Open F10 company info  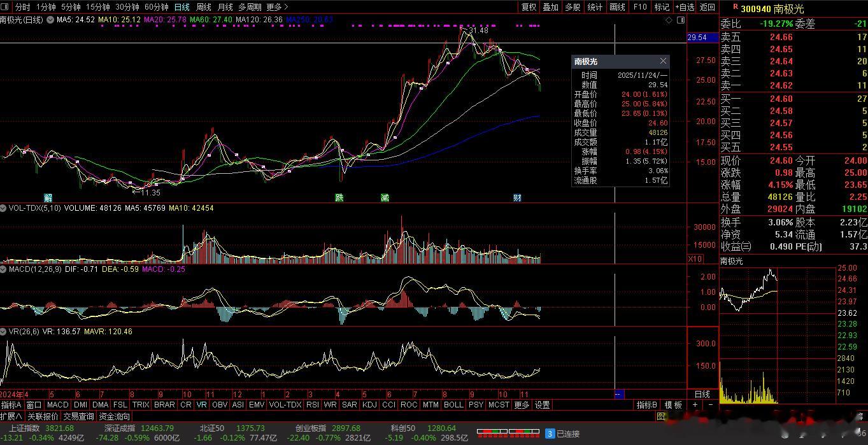pyautogui.click(x=640, y=7)
